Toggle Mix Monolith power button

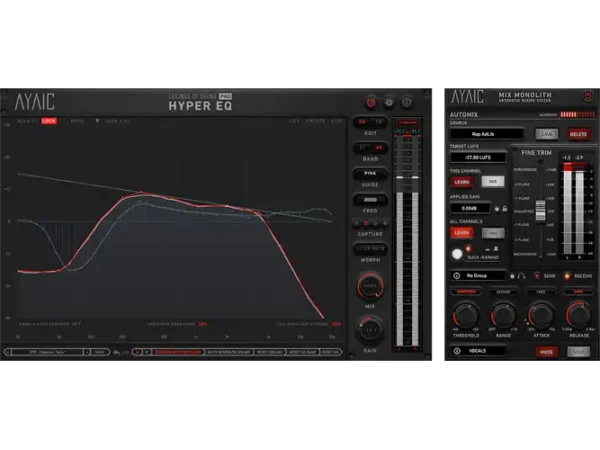pyautogui.click(x=588, y=96)
